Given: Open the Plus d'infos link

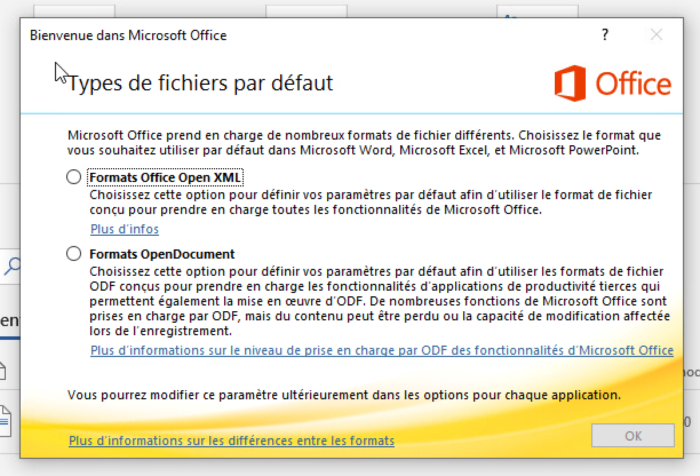Looking at the screenshot, I should [125, 229].
